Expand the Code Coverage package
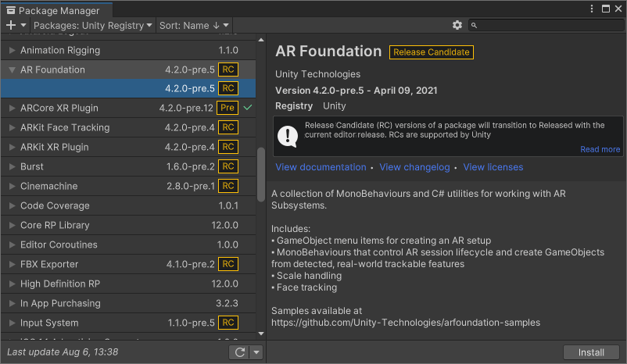 (x=12, y=205)
